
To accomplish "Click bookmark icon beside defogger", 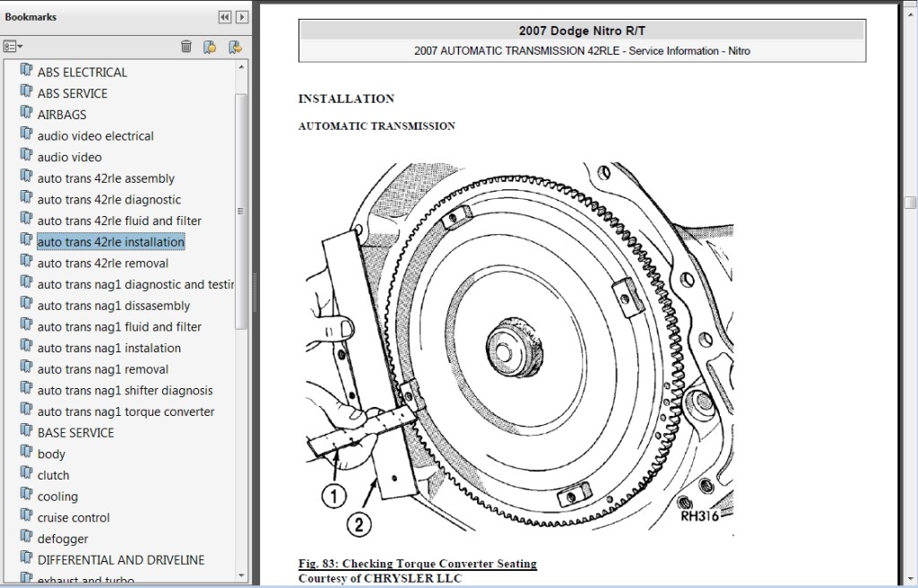I will click(x=26, y=536).
